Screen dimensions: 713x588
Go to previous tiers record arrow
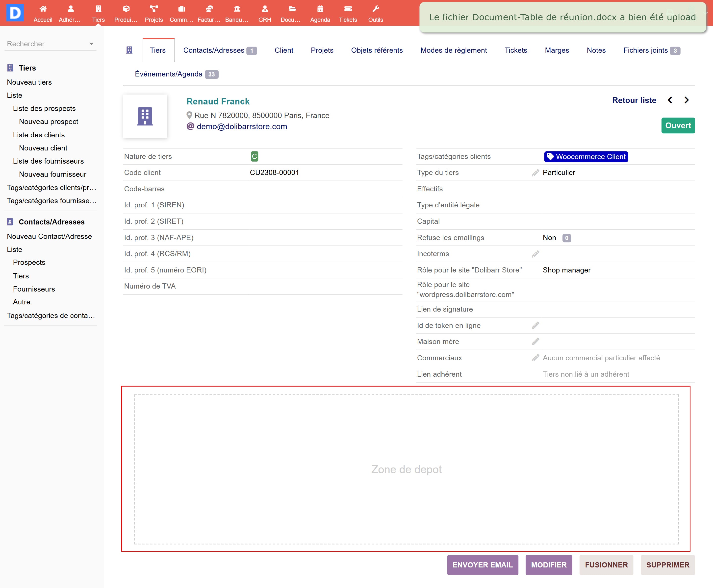tap(670, 100)
